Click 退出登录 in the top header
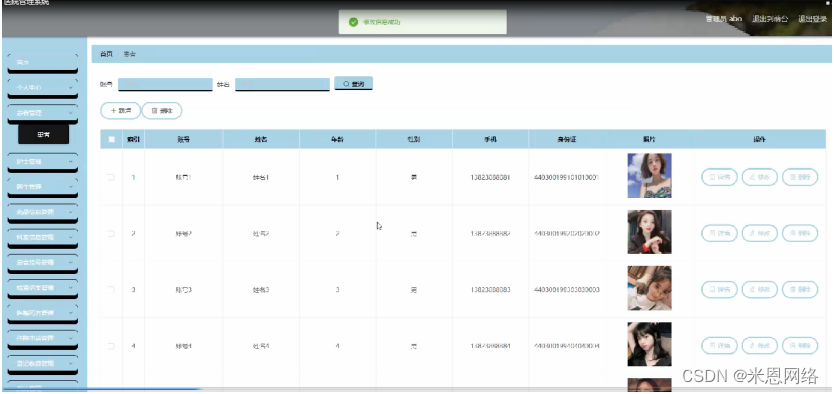 click(x=813, y=19)
